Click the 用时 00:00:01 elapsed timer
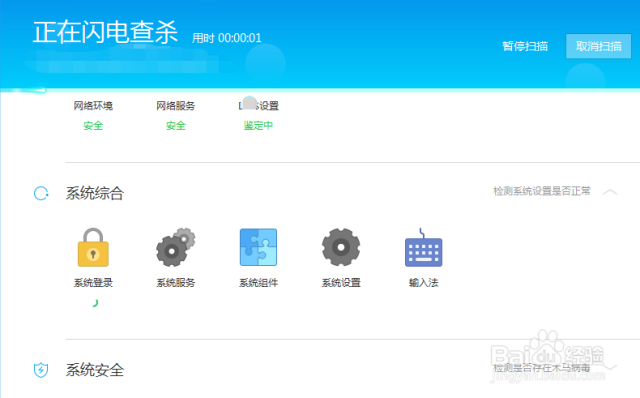 (227, 38)
